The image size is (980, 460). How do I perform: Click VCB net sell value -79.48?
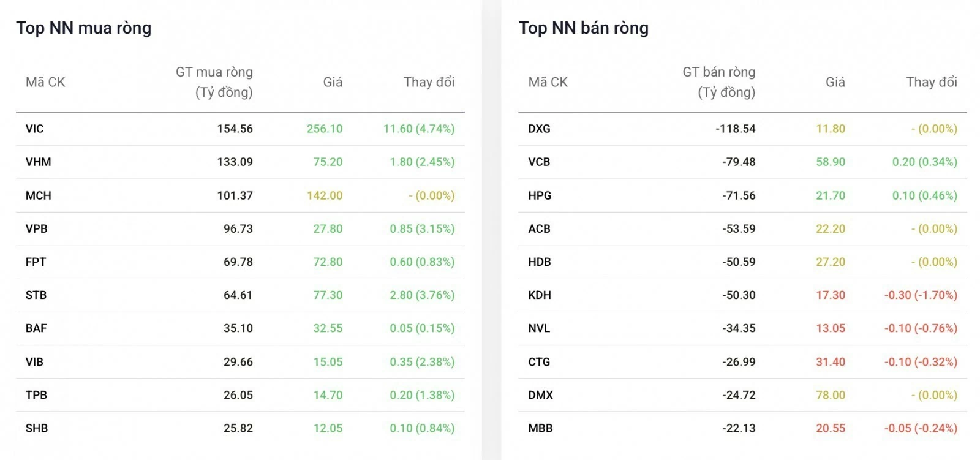pos(739,162)
